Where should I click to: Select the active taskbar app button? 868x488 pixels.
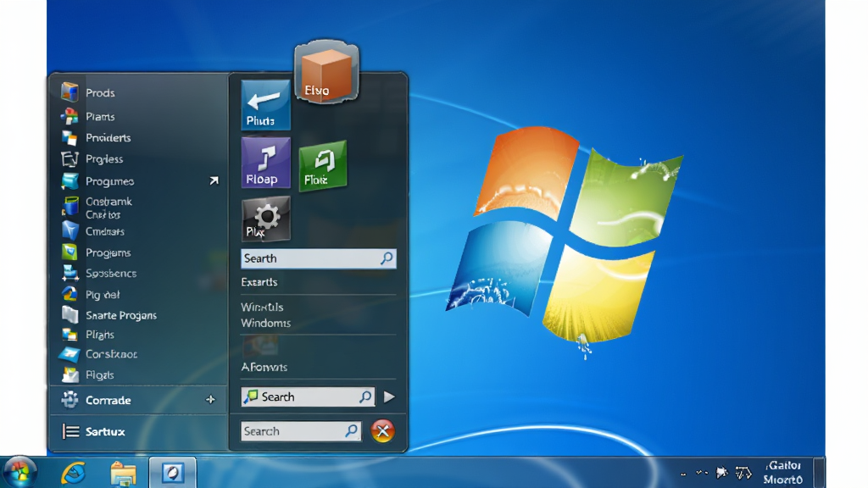point(172,473)
